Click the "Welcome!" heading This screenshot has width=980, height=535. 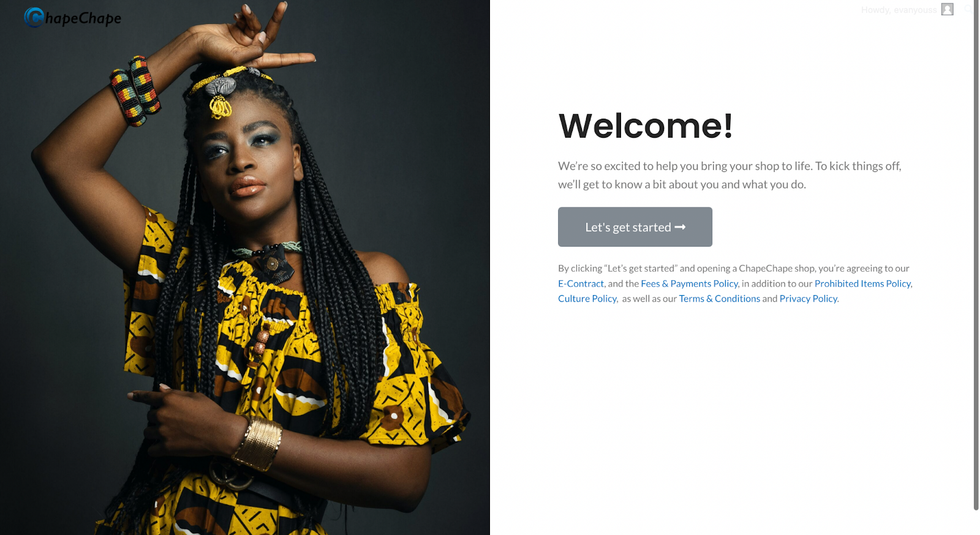(x=646, y=126)
